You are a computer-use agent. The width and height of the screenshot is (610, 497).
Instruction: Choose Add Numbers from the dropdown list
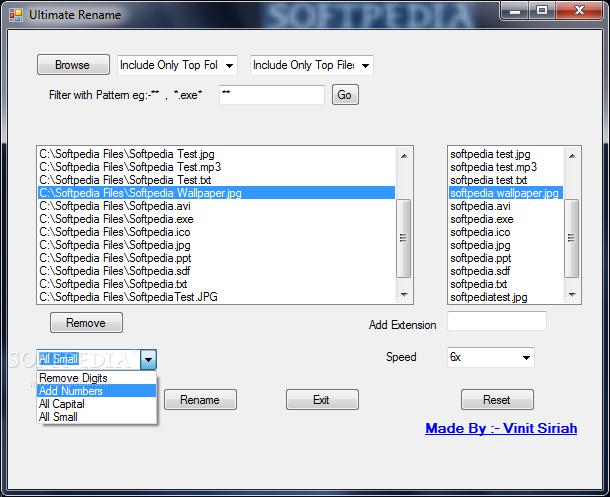pyautogui.click(x=96, y=391)
